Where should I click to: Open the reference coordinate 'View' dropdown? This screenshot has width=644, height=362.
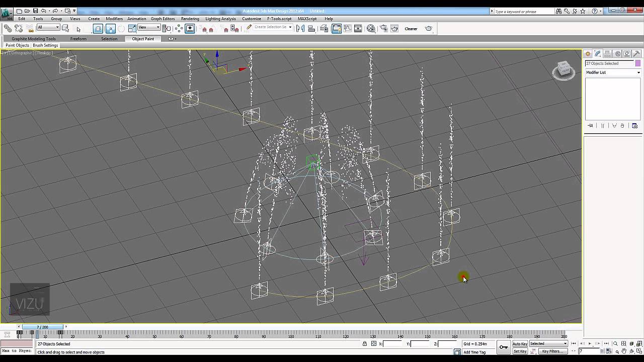click(149, 27)
